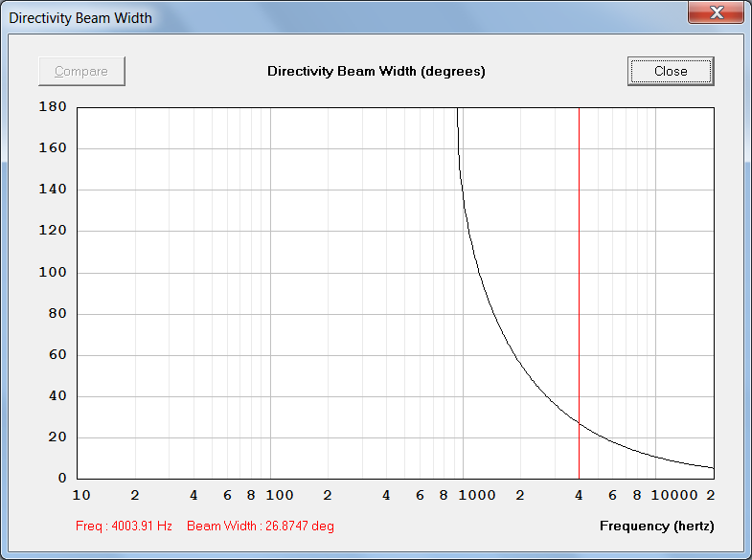Click the 120 label on vertical axis
The height and width of the screenshot is (560, 752).
coord(53,230)
